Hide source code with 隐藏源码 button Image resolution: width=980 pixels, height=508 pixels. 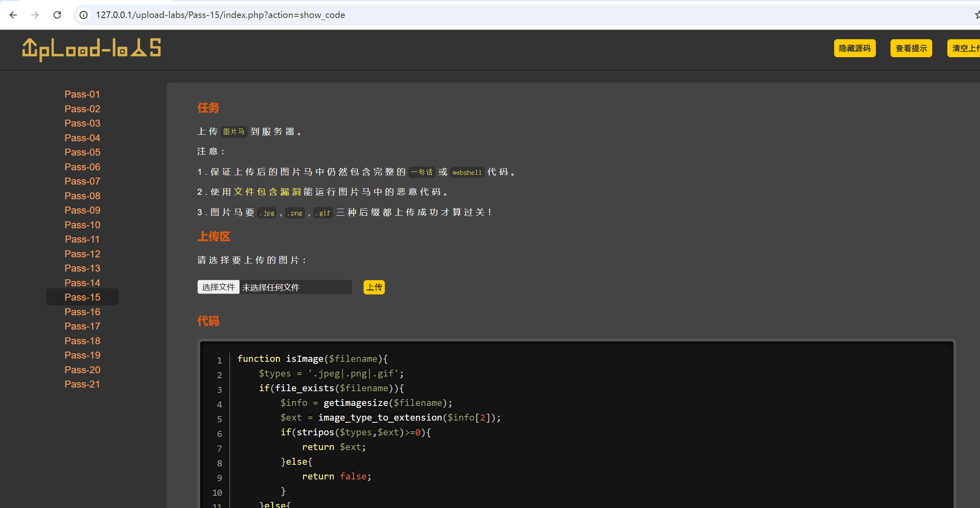click(x=854, y=48)
